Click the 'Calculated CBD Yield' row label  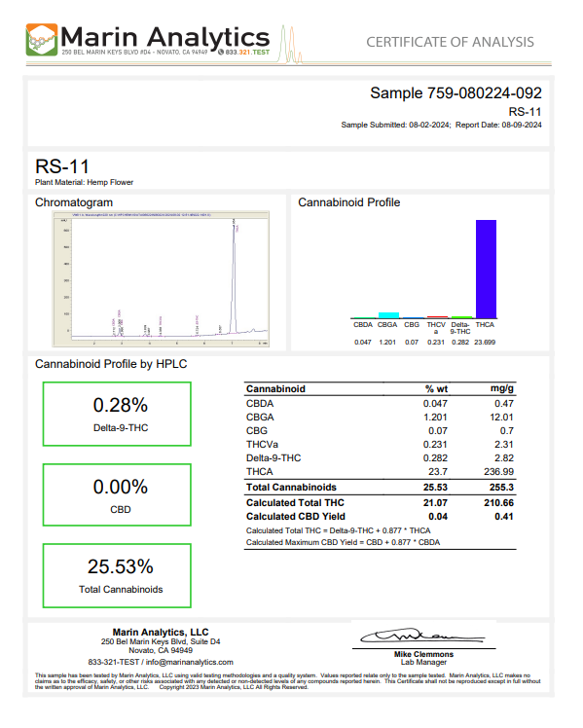296,516
